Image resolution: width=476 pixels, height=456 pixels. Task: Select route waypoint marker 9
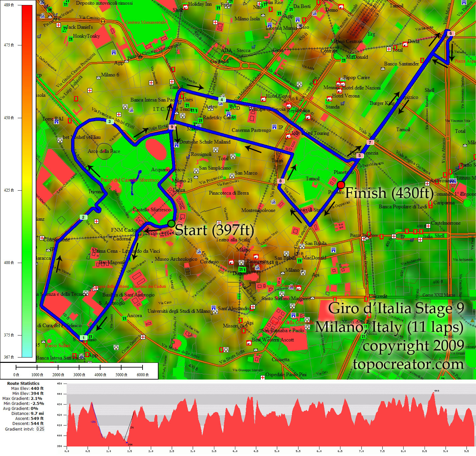172,127
